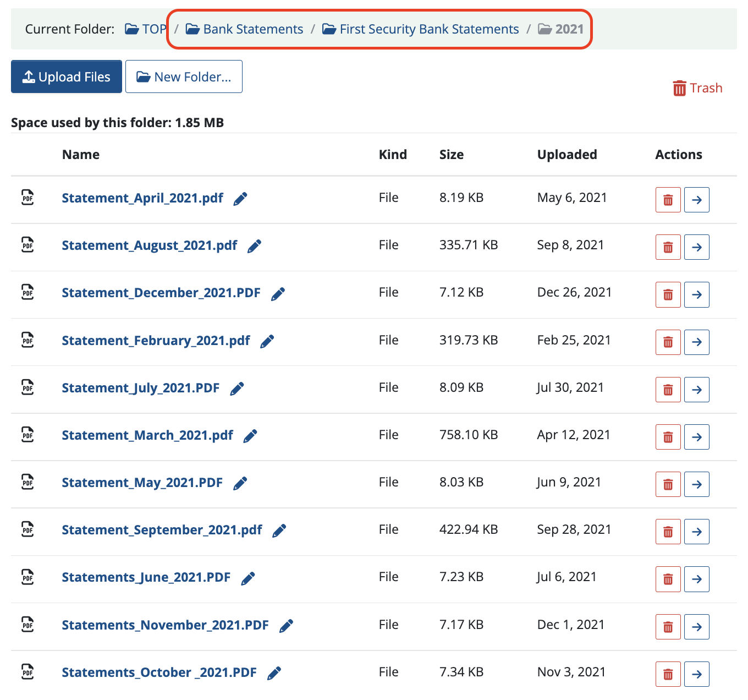Open Statement_April_2021.pdf file link
748x700 pixels.
click(x=142, y=198)
